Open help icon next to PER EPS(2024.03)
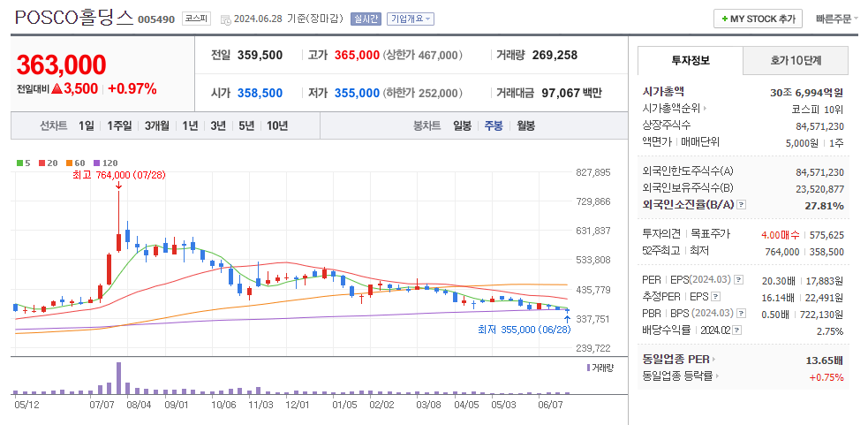Image resolution: width=868 pixels, height=425 pixels. (x=738, y=279)
